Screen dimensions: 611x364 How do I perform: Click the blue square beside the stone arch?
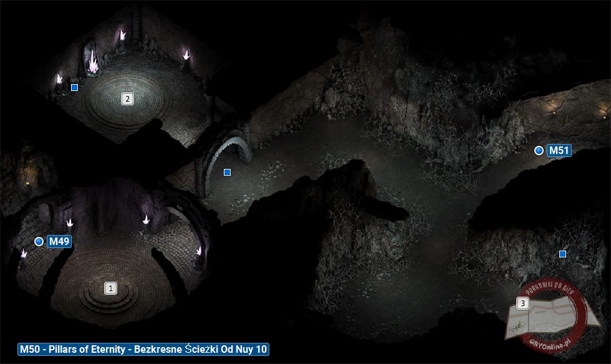point(227,172)
